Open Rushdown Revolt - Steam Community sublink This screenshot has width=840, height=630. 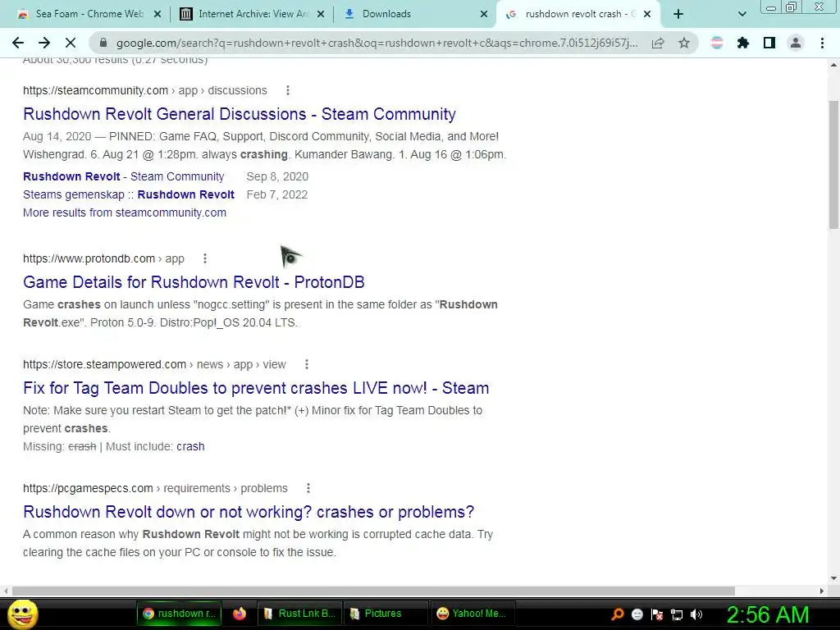pyautogui.click(x=123, y=177)
